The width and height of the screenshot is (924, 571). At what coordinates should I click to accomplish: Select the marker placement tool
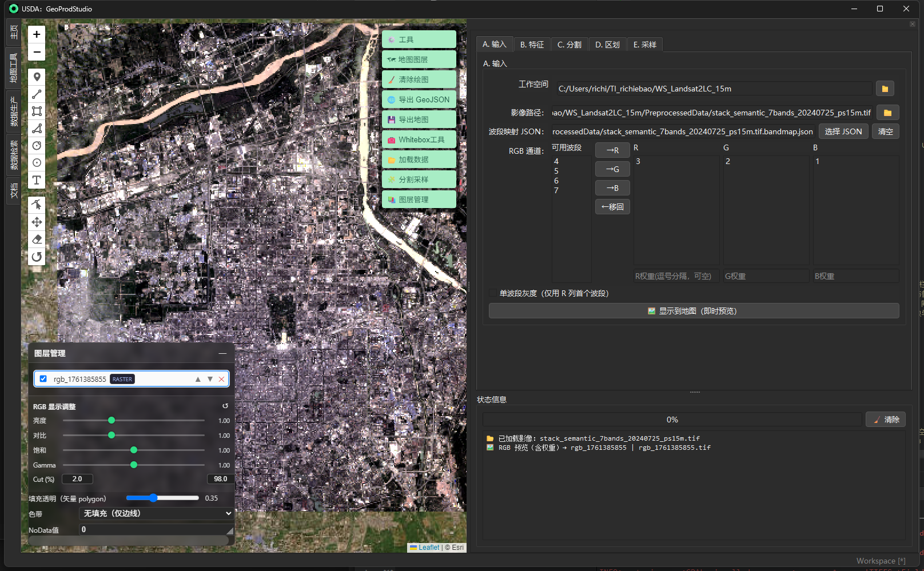click(37, 76)
